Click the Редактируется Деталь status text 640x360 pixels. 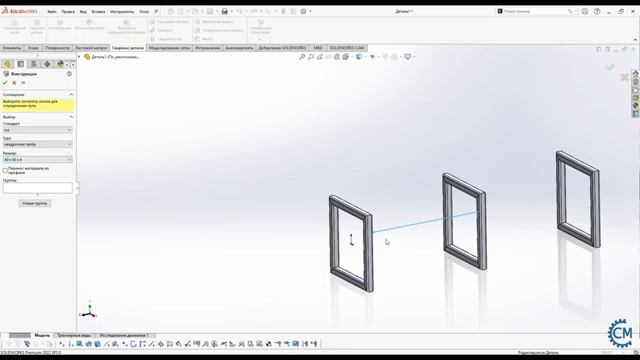(x=538, y=352)
